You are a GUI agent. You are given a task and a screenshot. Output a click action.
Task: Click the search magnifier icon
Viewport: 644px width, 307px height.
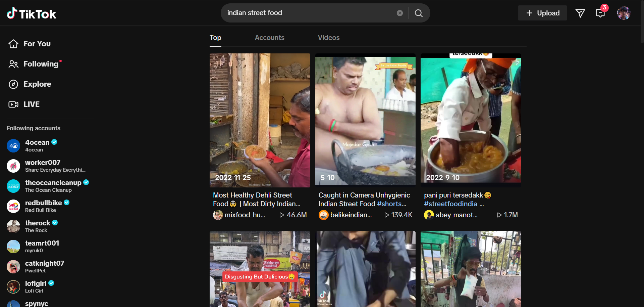(419, 13)
